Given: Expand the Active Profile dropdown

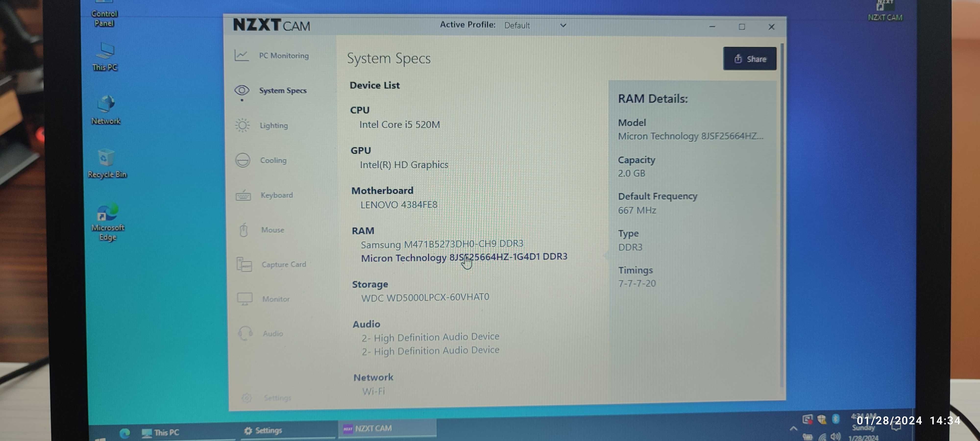Looking at the screenshot, I should [535, 25].
